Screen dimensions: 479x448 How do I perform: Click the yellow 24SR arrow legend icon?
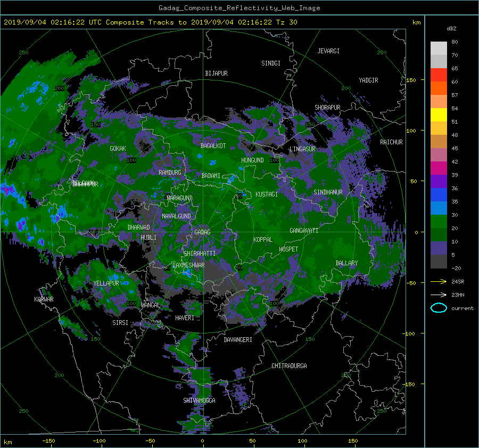(x=439, y=281)
